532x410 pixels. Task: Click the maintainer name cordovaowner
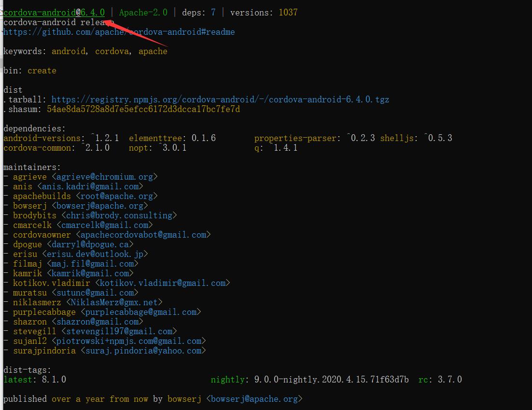(42, 235)
